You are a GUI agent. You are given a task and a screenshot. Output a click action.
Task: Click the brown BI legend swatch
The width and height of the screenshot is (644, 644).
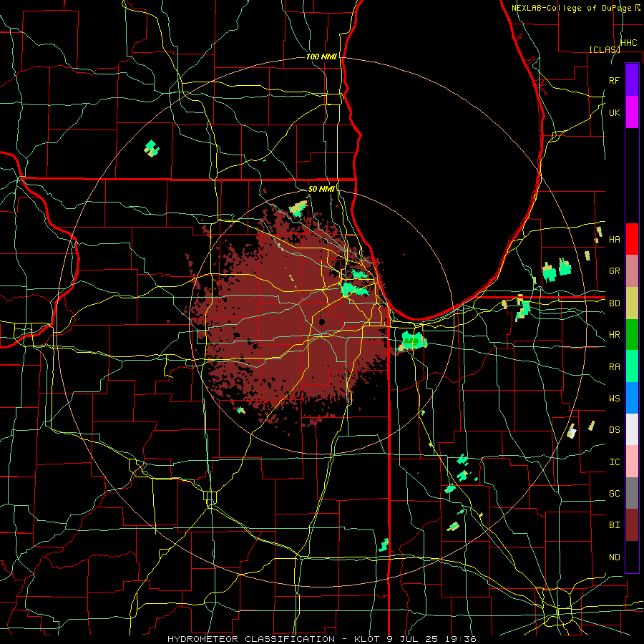click(632, 525)
